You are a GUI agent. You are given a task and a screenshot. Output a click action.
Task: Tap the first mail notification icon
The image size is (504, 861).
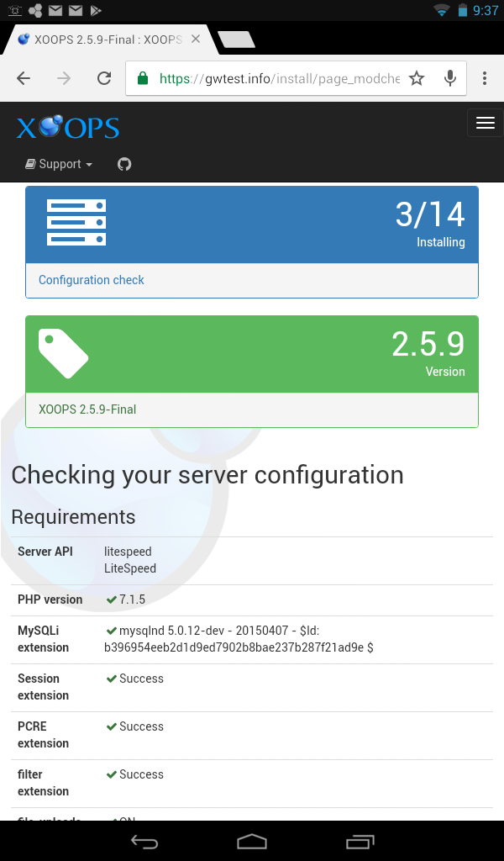pos(55,10)
